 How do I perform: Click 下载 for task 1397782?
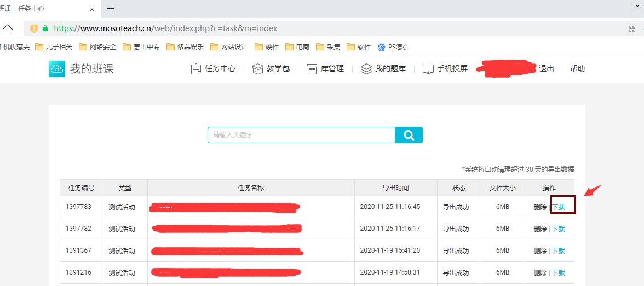[558, 229]
